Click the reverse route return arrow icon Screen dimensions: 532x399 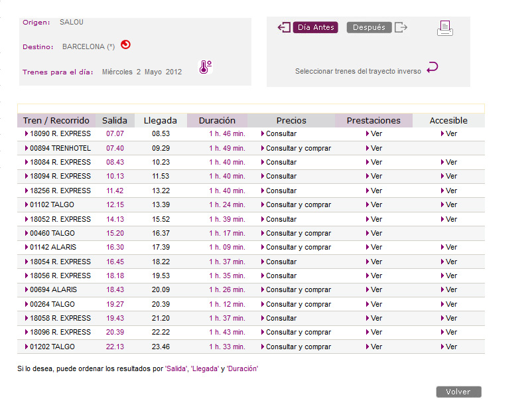pyautogui.click(x=432, y=67)
